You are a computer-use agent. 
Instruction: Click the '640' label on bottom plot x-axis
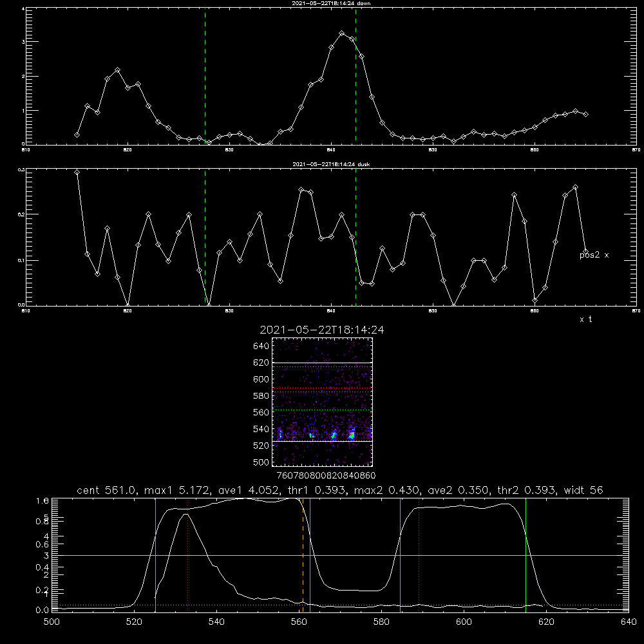tap(629, 622)
